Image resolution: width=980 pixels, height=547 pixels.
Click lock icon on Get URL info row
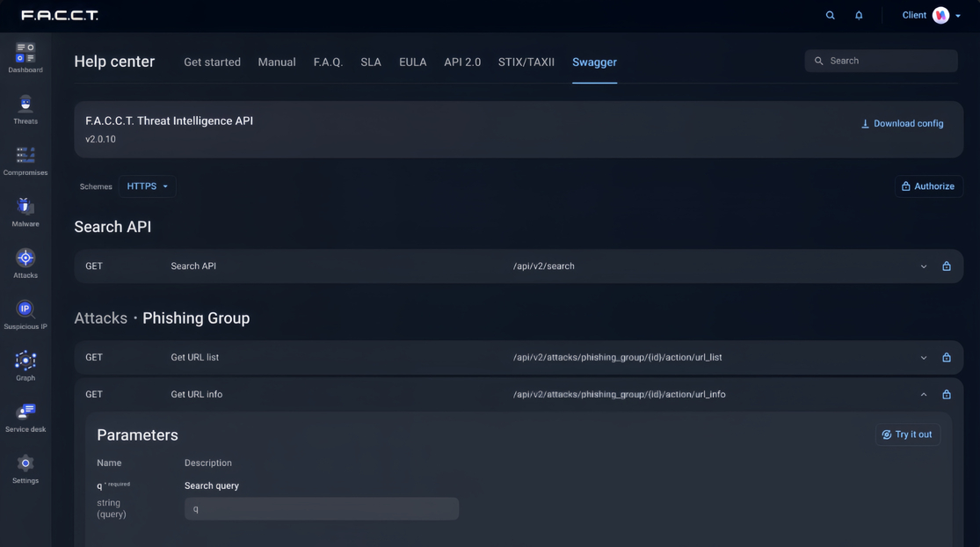947,395
